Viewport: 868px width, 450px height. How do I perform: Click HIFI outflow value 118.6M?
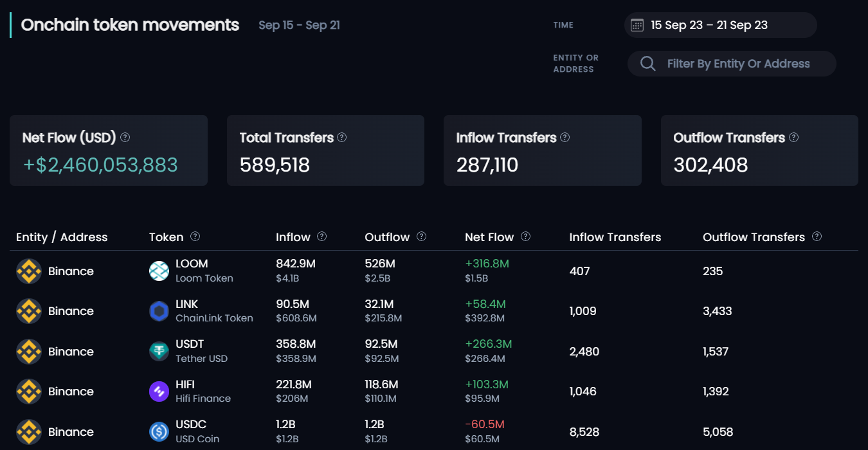[381, 384]
